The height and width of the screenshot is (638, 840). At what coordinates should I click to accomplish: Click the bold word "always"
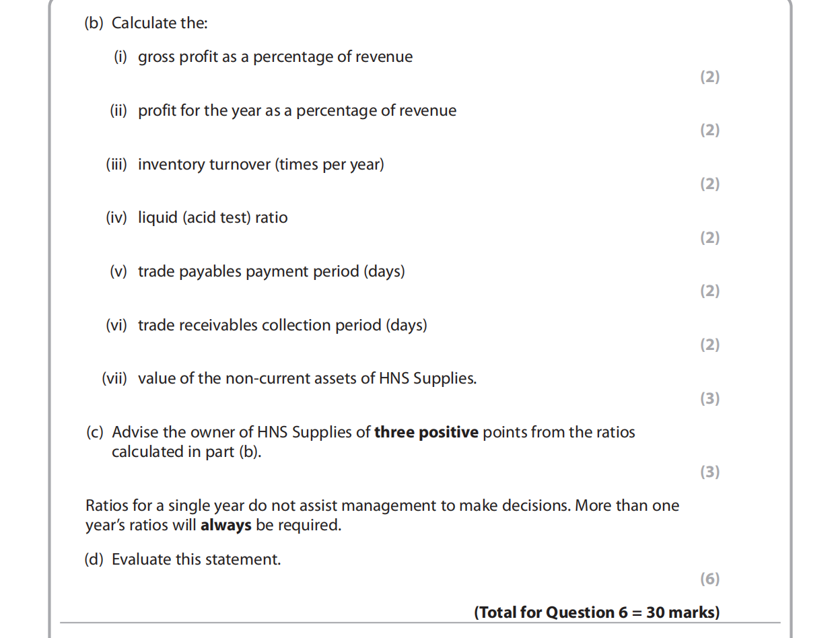click(x=225, y=525)
